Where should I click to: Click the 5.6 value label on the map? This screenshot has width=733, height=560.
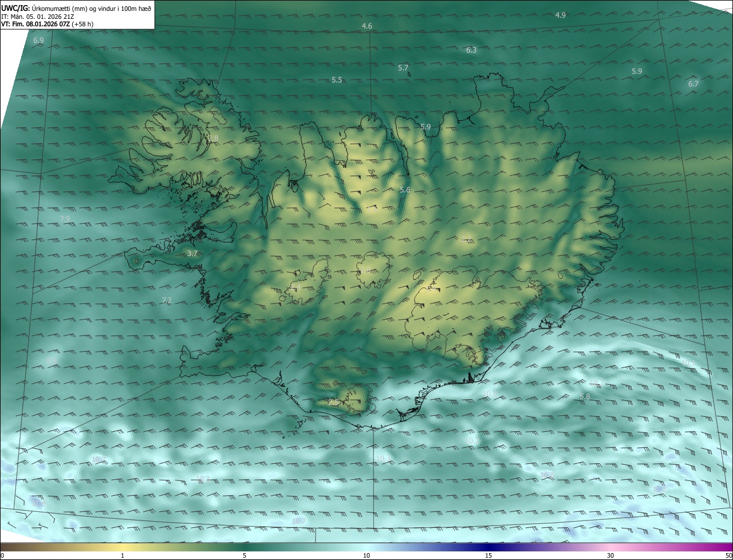click(405, 190)
